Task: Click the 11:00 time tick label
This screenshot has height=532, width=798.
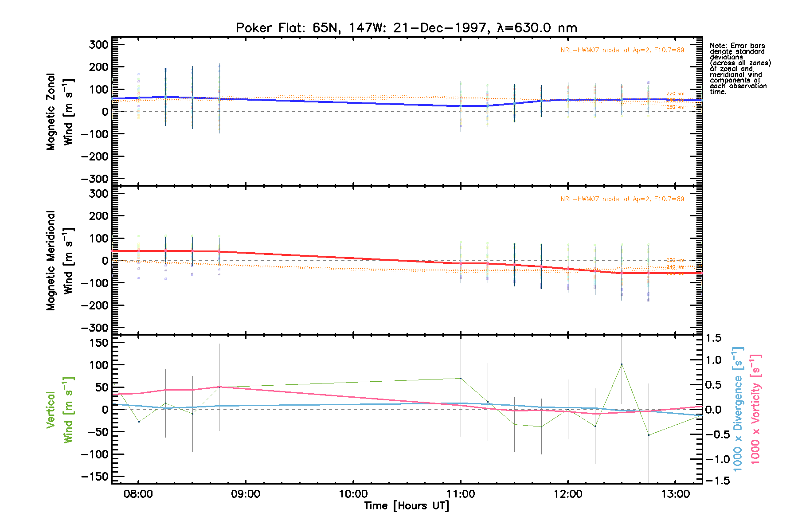Action: 461,494
